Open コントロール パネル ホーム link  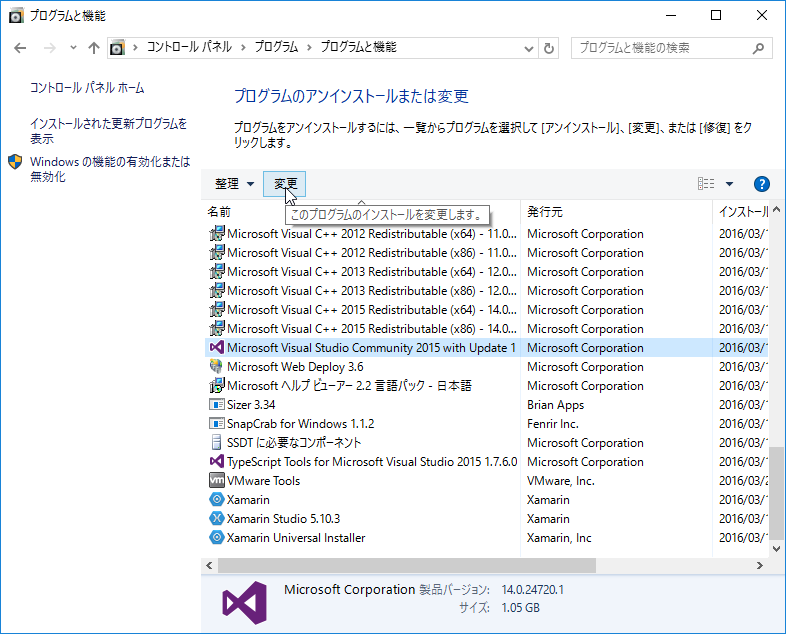[87, 88]
